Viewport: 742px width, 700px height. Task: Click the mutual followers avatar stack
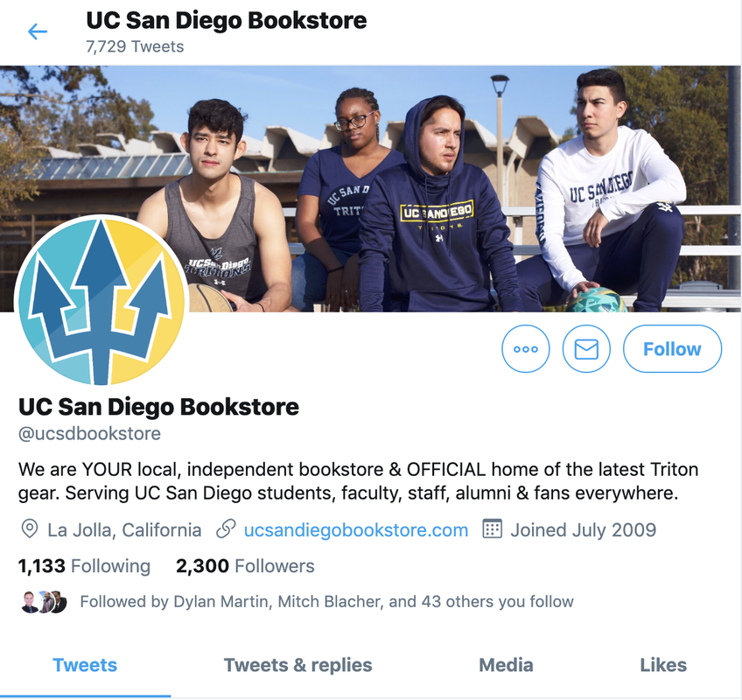[x=44, y=602]
